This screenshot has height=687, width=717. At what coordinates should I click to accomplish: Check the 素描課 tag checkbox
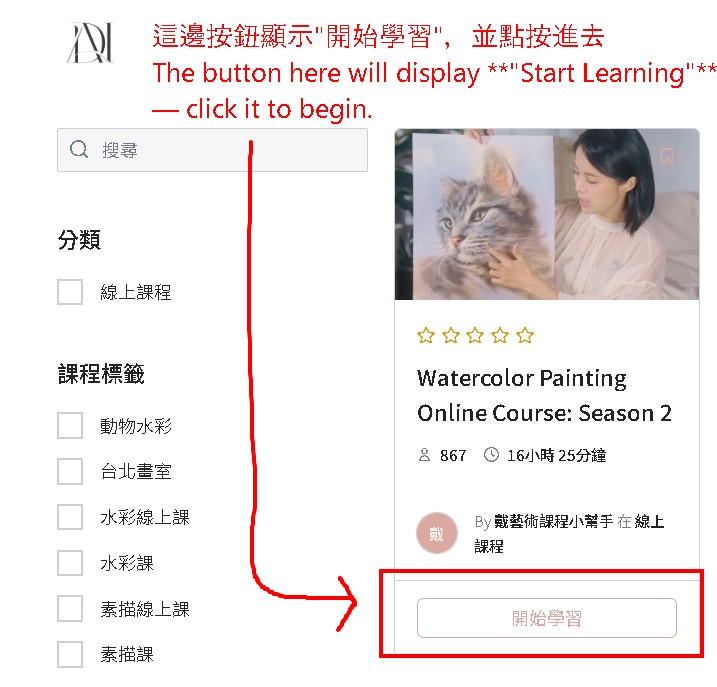click(x=70, y=654)
